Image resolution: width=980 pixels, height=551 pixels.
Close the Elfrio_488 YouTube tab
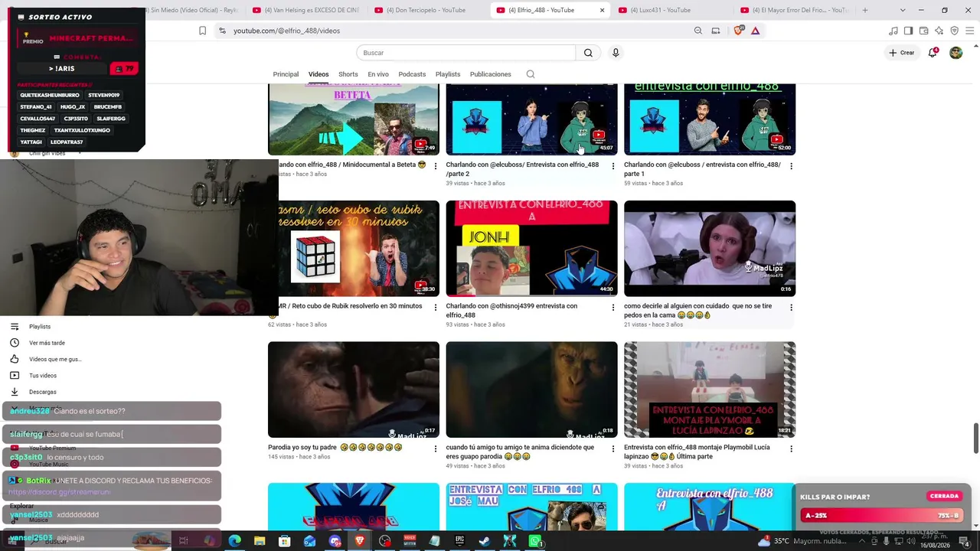602,10
